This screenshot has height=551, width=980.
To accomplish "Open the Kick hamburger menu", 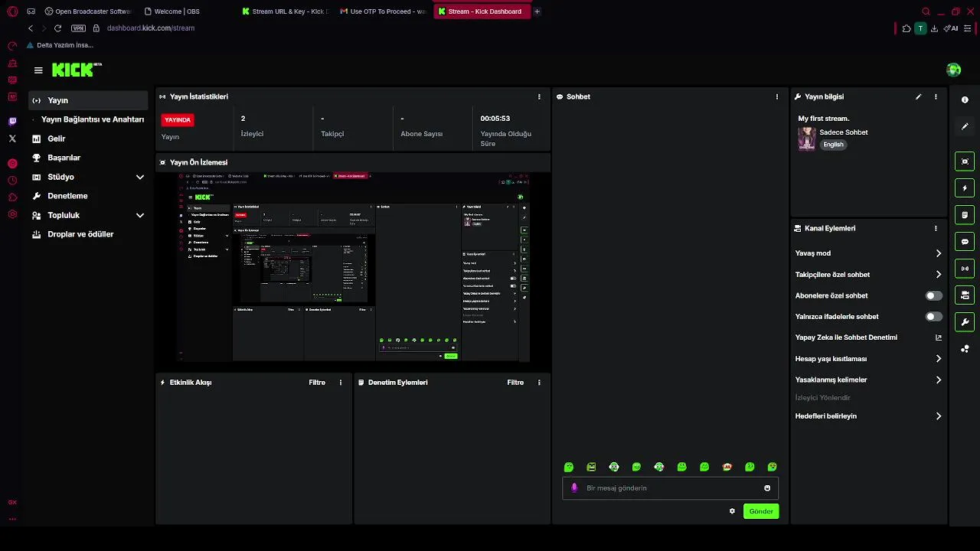I will (38, 70).
